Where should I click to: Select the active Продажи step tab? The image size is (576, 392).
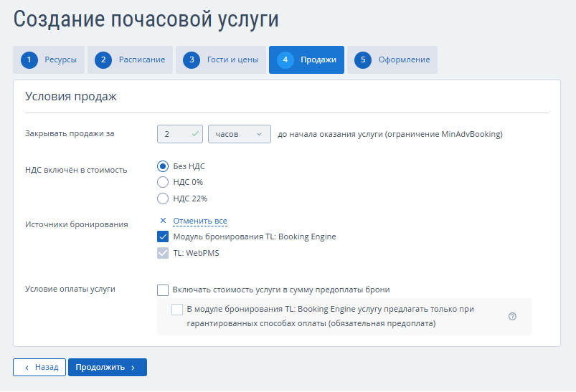306,59
